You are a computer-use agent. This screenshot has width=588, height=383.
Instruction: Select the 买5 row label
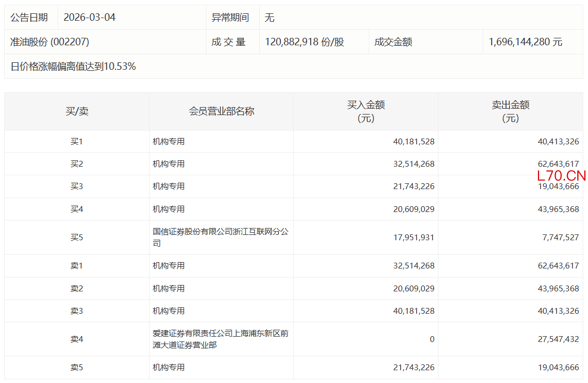[77, 238]
